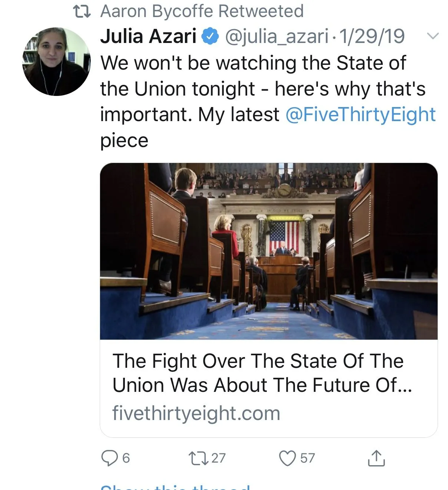
Task: Open the @FiveThirtyEight mention link
Action: pos(361,114)
